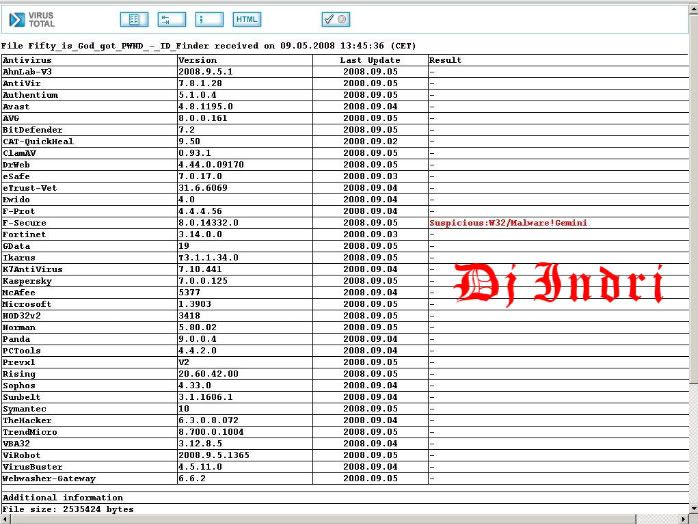Click the DrWeb version 4.44.0.09170
This screenshot has height=524, width=698.
[x=211, y=164]
